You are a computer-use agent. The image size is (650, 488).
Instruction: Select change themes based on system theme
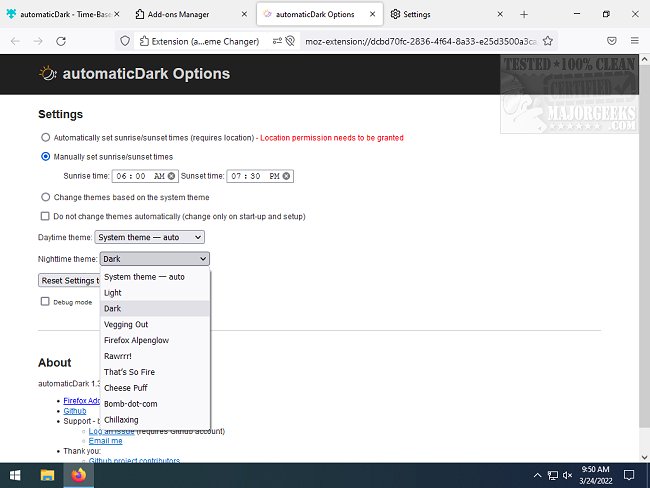tap(46, 197)
